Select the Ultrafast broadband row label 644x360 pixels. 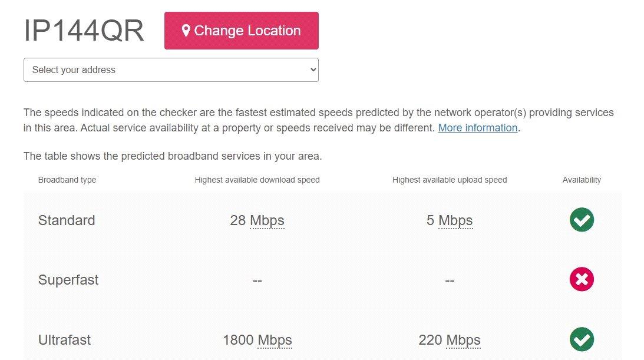pyautogui.click(x=64, y=340)
